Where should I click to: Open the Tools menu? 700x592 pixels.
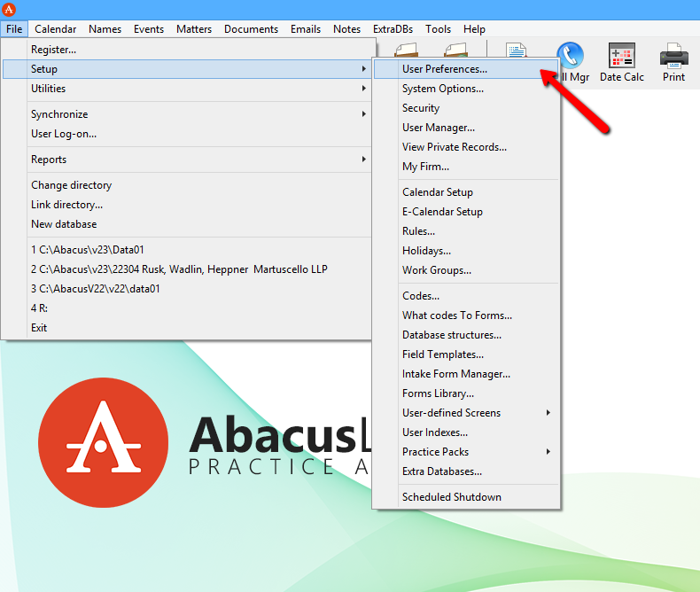pyautogui.click(x=438, y=29)
